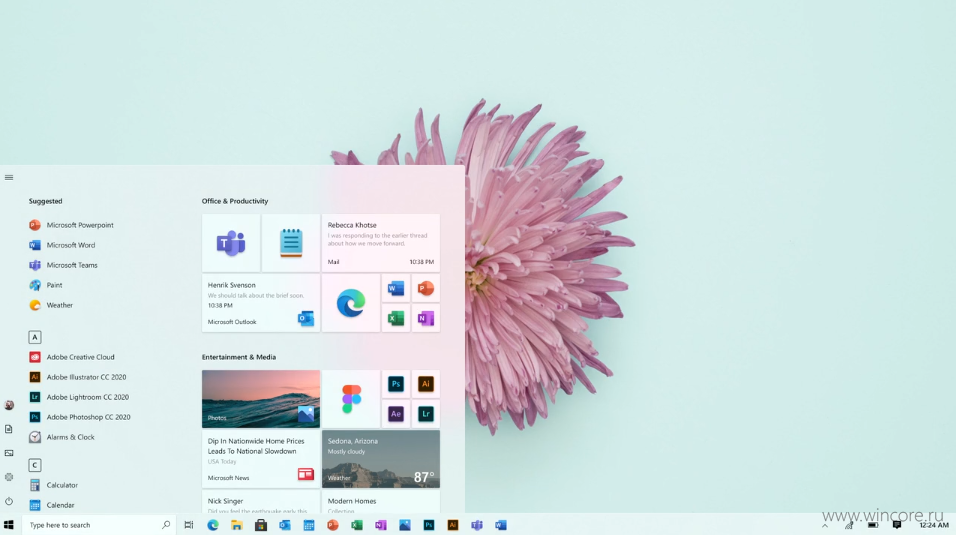956x535 pixels.
Task: Click the 12:24 AM taskbar clock
Action: [934, 525]
